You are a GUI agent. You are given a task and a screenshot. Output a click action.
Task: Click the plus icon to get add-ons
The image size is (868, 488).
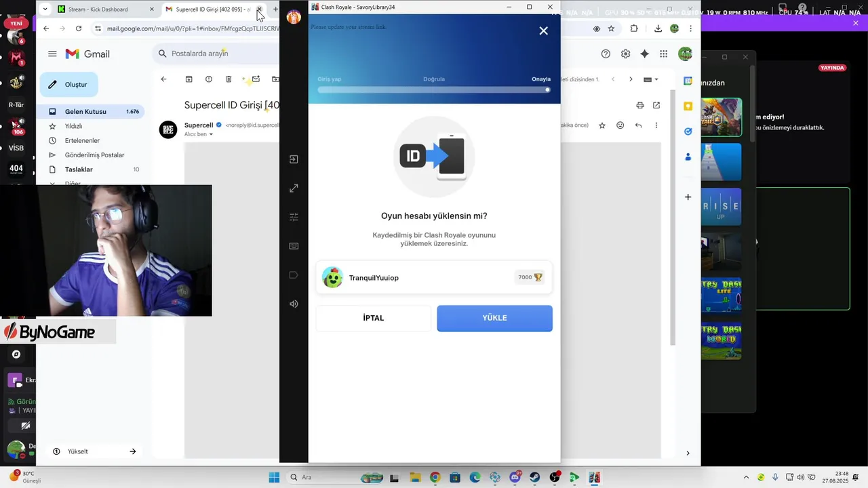(x=688, y=197)
